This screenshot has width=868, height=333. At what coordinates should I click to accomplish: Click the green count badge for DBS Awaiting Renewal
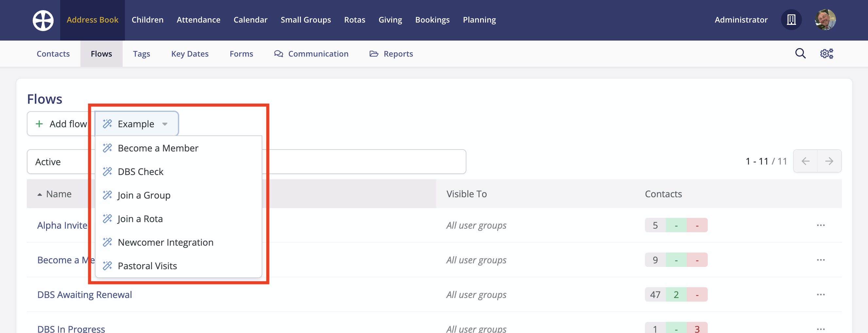(x=676, y=294)
